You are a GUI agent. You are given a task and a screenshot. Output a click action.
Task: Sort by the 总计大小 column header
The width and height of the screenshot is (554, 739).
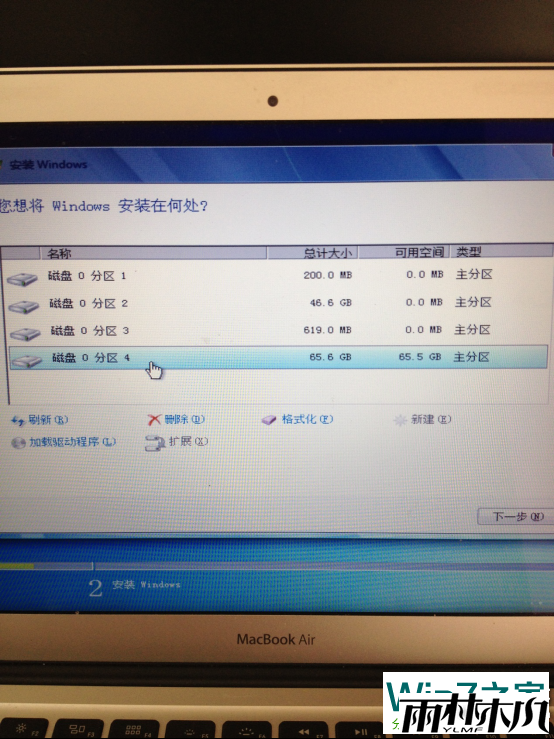click(x=313, y=253)
